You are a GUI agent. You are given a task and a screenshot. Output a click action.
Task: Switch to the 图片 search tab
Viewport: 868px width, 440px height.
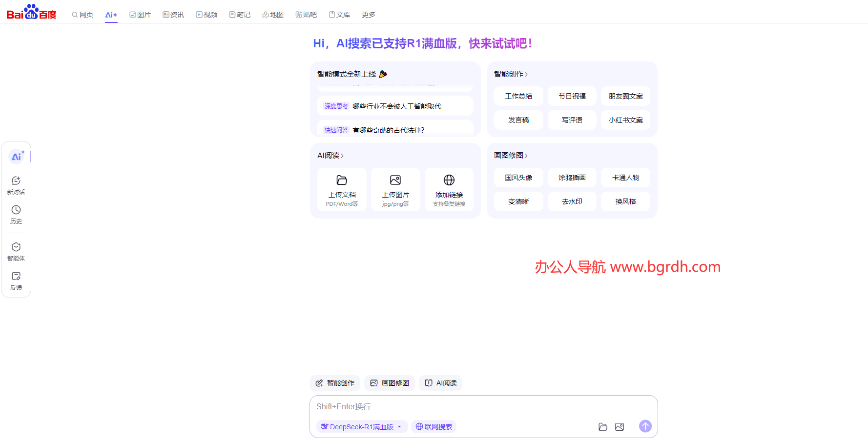(140, 15)
